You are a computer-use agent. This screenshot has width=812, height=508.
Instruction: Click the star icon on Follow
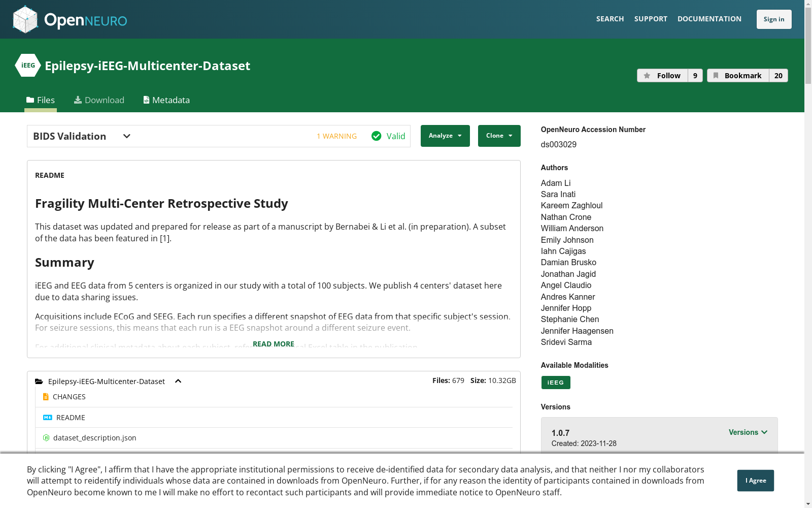[647, 76]
